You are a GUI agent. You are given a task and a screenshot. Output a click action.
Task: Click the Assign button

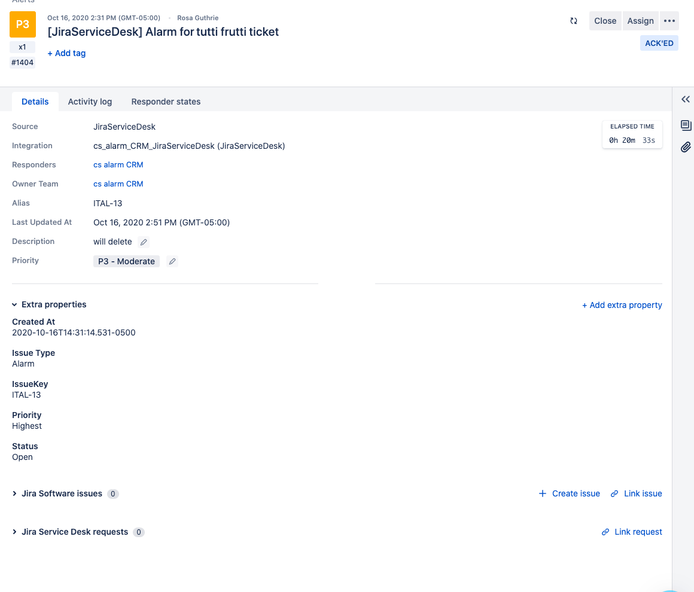(640, 21)
